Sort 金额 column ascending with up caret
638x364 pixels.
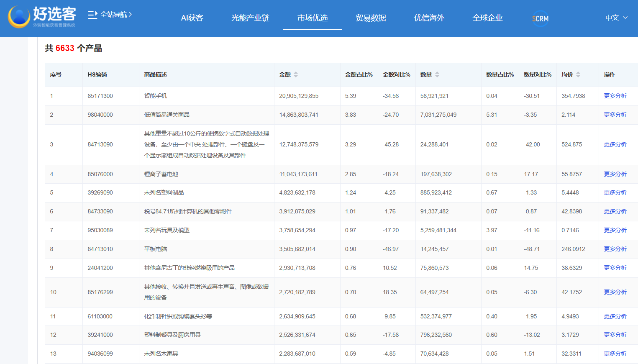296,72
